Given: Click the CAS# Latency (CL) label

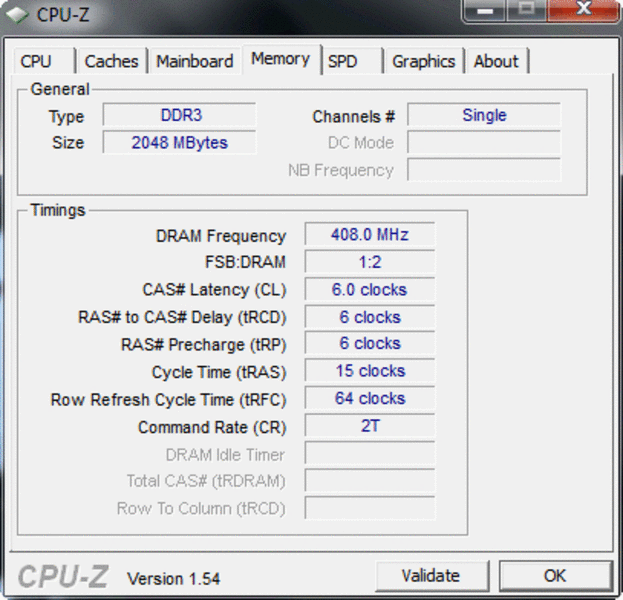Looking at the screenshot, I should 215,290.
